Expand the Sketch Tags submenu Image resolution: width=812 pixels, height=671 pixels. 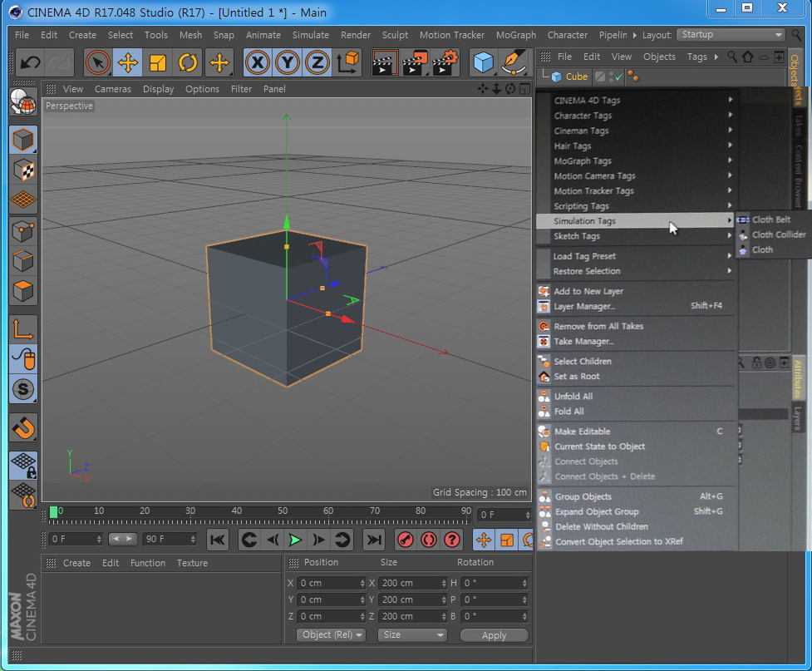(x=636, y=236)
